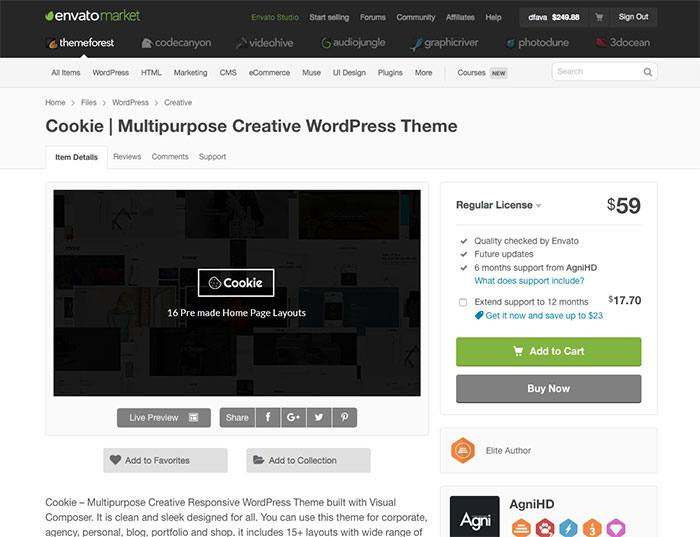Click AgniHD's first orange stacked badge

[521, 528]
